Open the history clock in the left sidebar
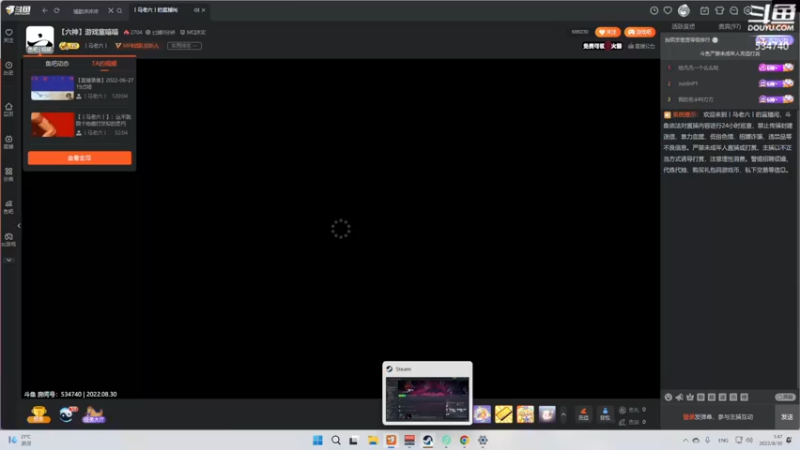Image resolution: width=800 pixels, height=450 pixels. point(9,68)
